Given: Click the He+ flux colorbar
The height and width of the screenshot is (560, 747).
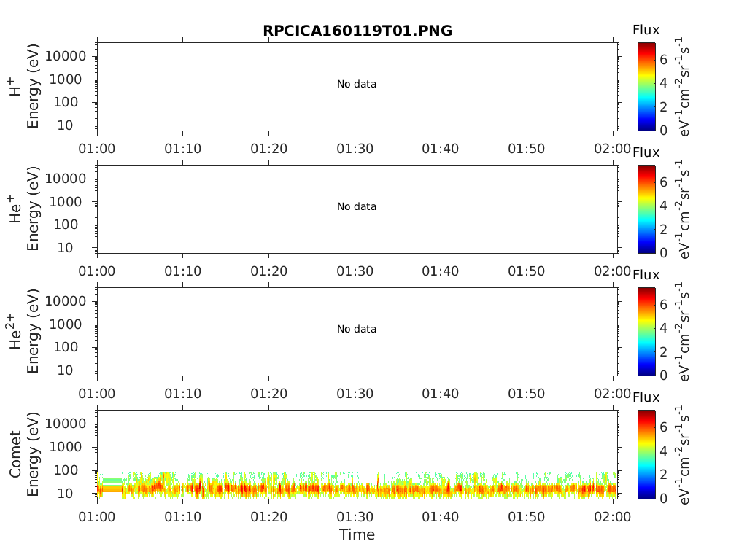Looking at the screenshot, I should pyautogui.click(x=646, y=209).
